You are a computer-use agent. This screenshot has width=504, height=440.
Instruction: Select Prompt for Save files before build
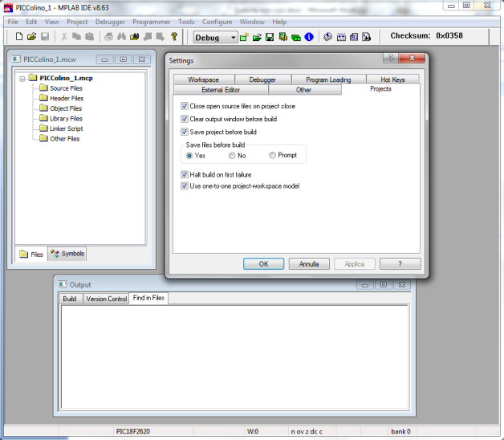(x=272, y=155)
